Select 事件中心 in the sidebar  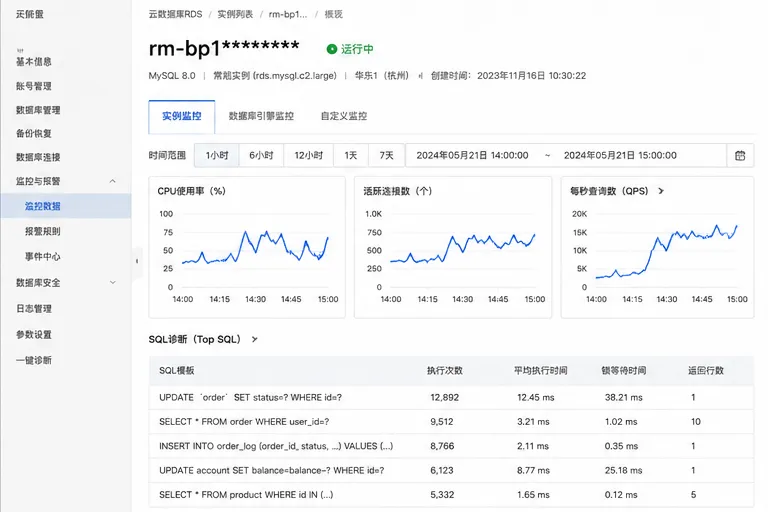tap(43, 257)
